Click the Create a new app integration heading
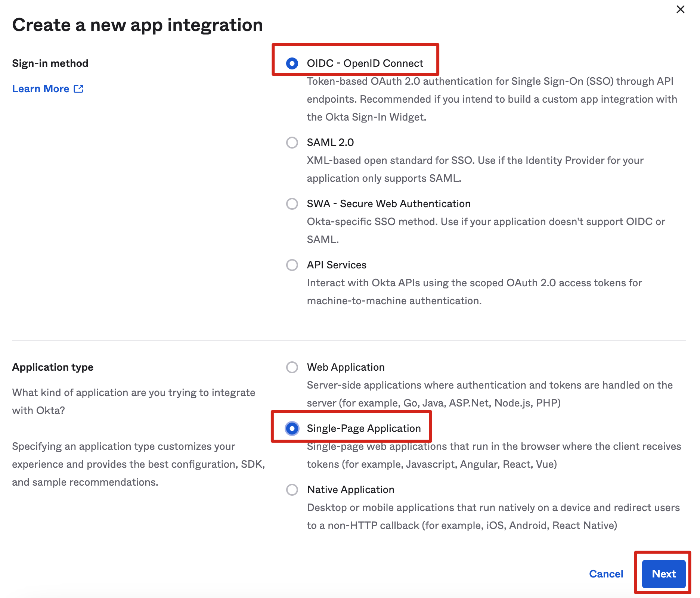This screenshot has height=598, width=700. pos(137,25)
